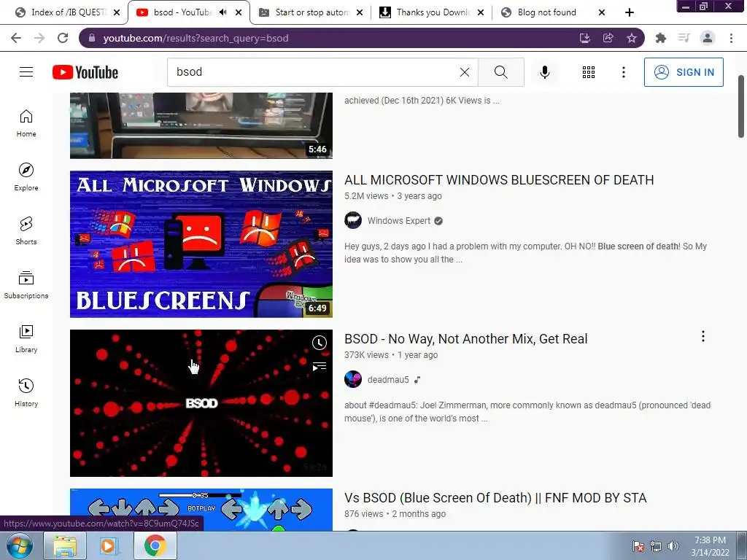The height and width of the screenshot is (560, 747).
Task: Mute the bsod - YouTube tab audio
Action: point(222,12)
